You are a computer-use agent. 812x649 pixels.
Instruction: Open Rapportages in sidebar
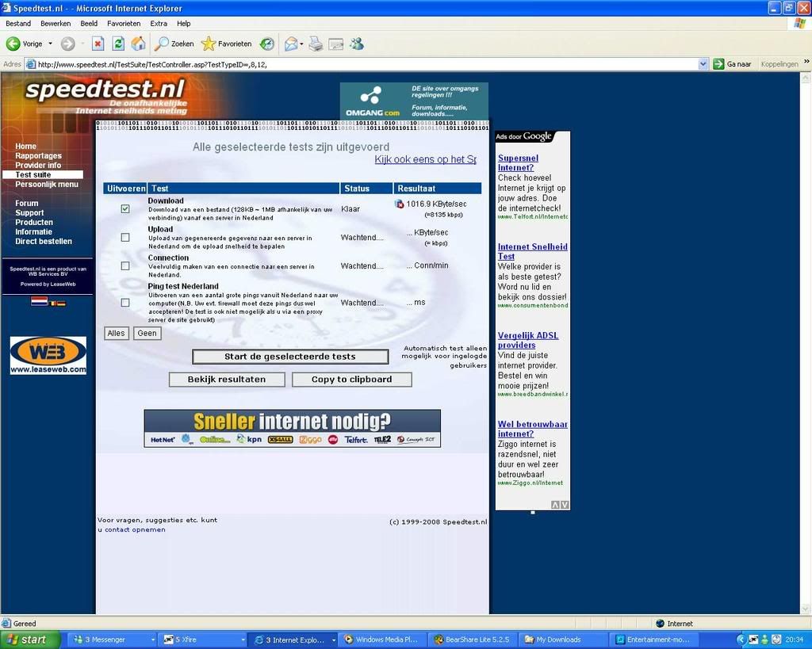click(38, 156)
